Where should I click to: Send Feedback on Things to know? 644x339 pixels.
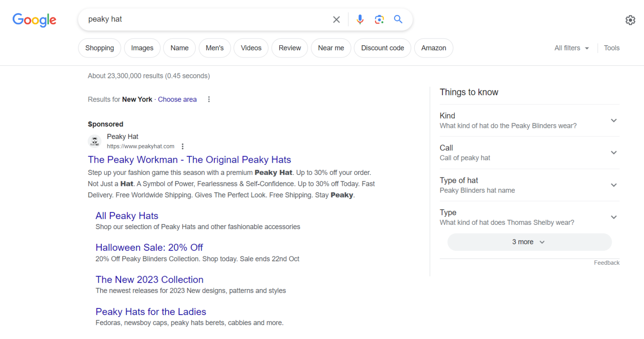606,263
